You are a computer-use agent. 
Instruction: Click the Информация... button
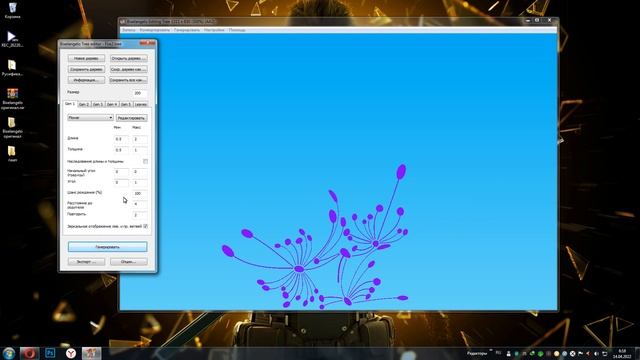(87, 80)
